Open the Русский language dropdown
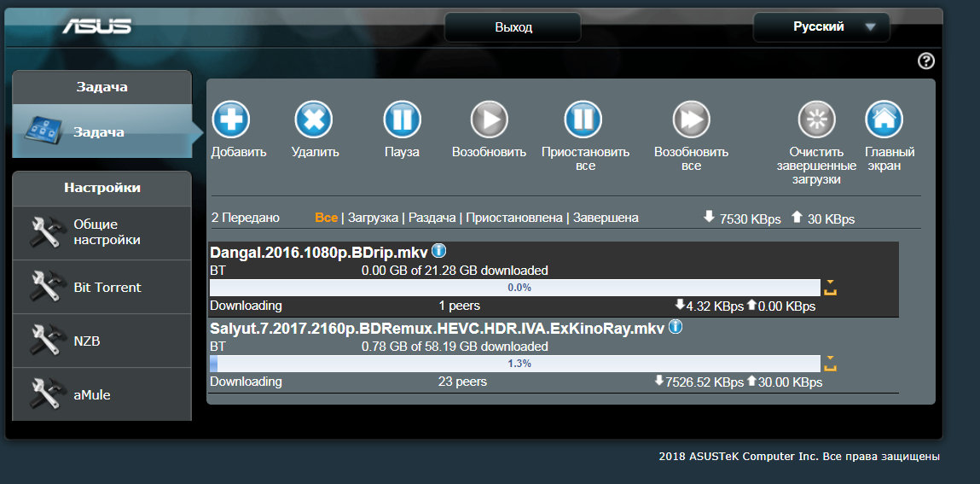This screenshot has height=484, width=980. 821,27
